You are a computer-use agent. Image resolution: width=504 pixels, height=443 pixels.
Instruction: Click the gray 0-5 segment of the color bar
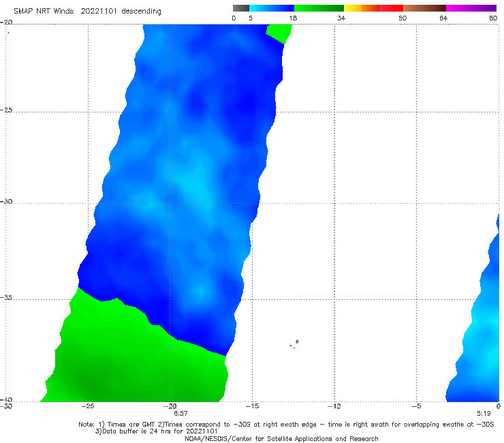tap(241, 8)
